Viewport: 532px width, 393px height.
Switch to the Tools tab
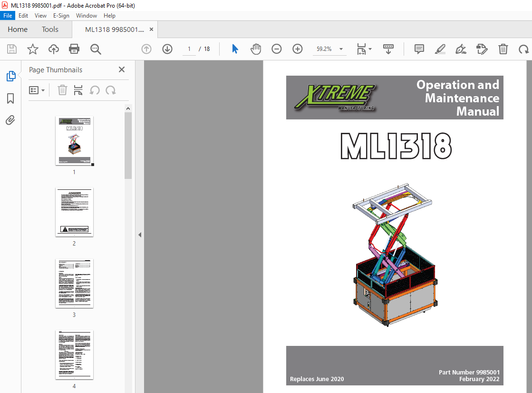[50, 29]
